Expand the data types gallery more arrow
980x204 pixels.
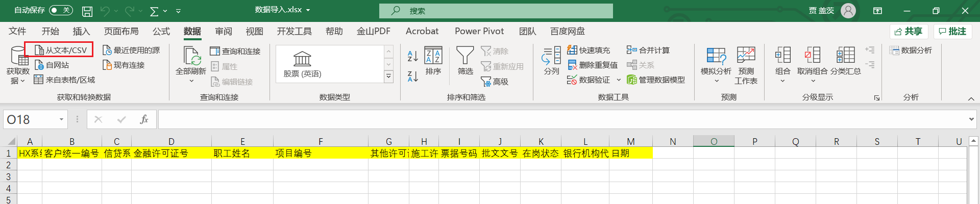388,76
